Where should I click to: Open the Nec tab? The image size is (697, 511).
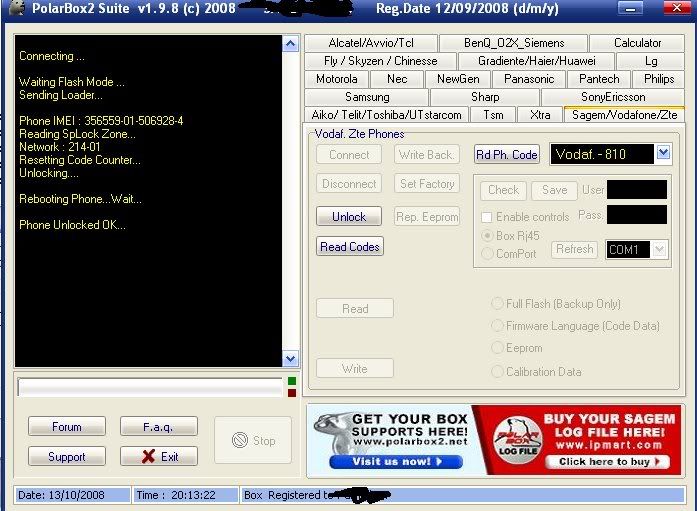pos(397,79)
